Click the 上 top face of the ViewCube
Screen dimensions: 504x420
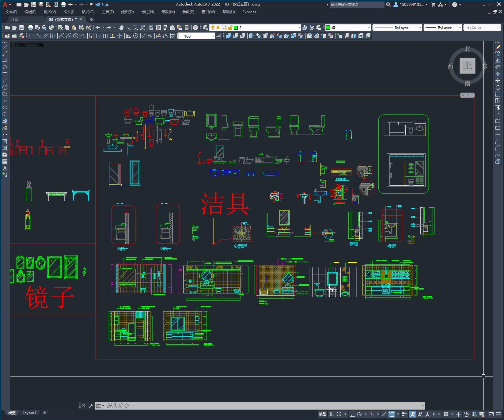tap(467, 66)
